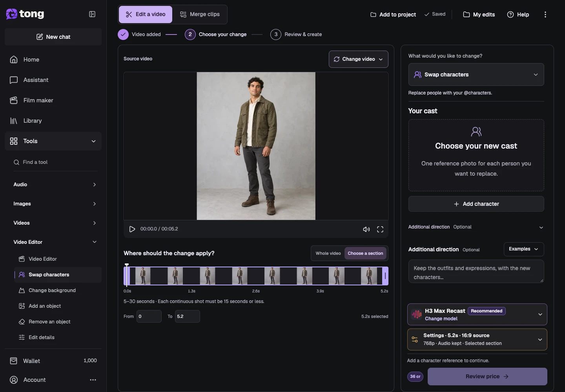Click Add character button
The image size is (565, 392).
click(x=476, y=204)
